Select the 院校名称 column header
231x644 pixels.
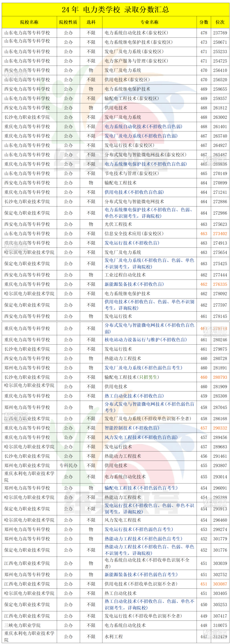pyautogui.click(x=29, y=22)
